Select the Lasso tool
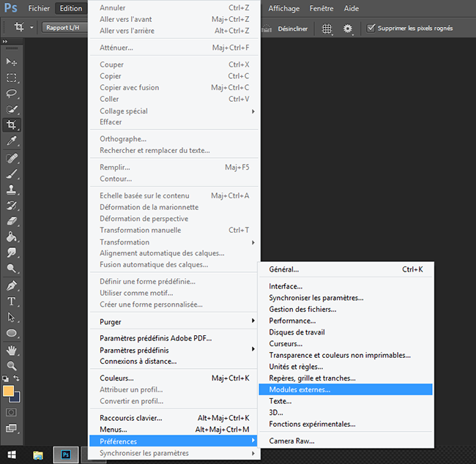476x464 pixels. pyautogui.click(x=12, y=94)
